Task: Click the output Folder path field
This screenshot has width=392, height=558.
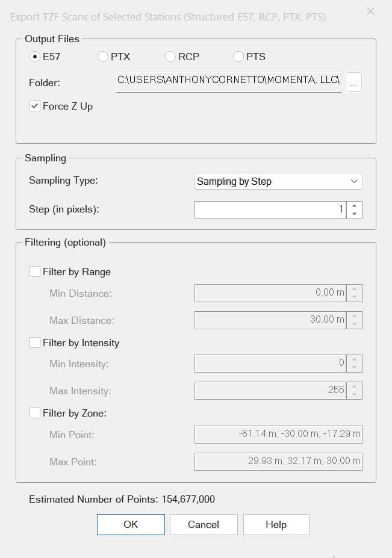Action: pyautogui.click(x=229, y=80)
